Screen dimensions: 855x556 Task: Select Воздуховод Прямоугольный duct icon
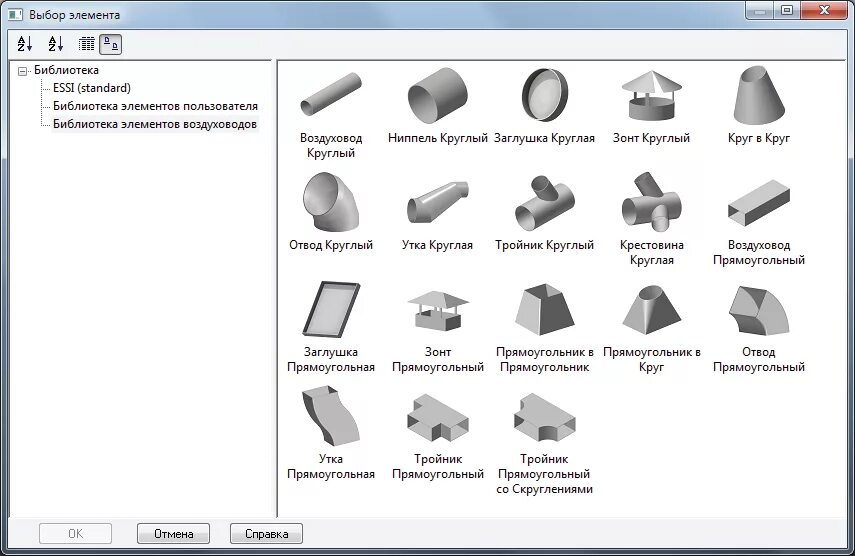point(758,203)
